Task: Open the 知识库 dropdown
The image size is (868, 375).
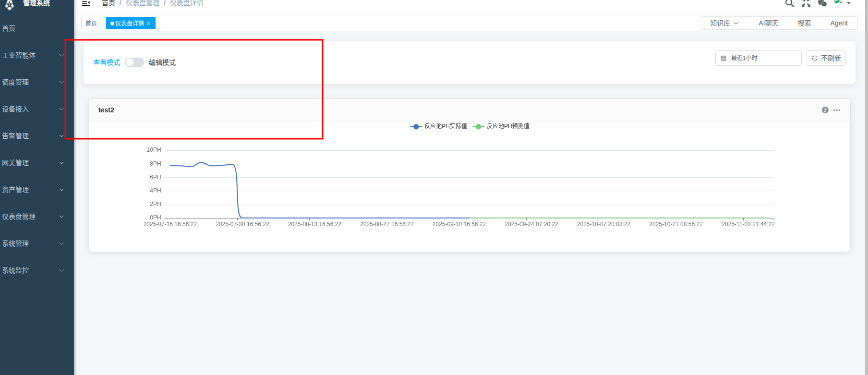Action: click(x=724, y=23)
